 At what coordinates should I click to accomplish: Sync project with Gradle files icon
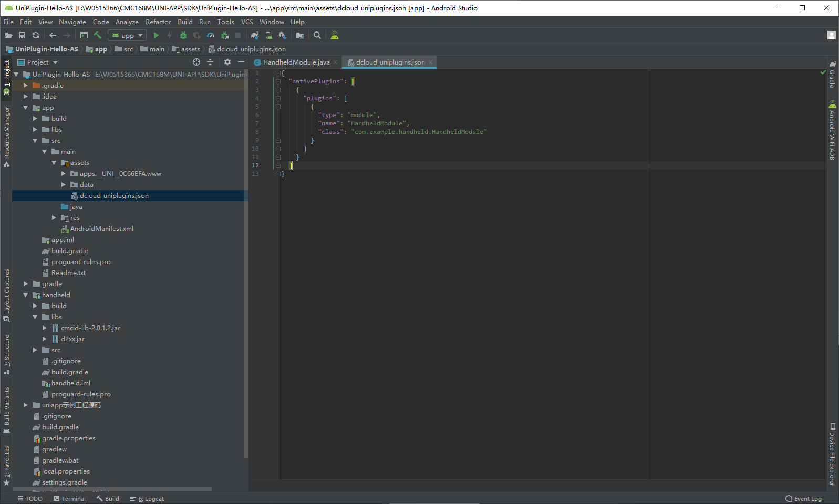point(255,35)
